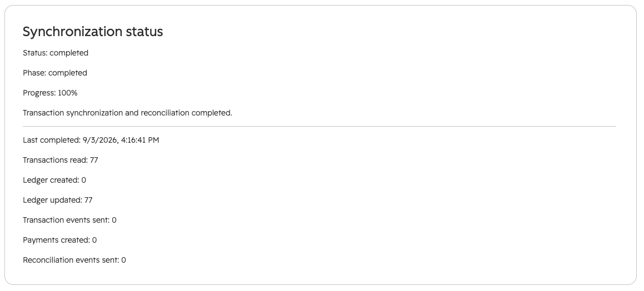Select the Status: completed line
Screen dimensions: 644x291
click(56, 53)
